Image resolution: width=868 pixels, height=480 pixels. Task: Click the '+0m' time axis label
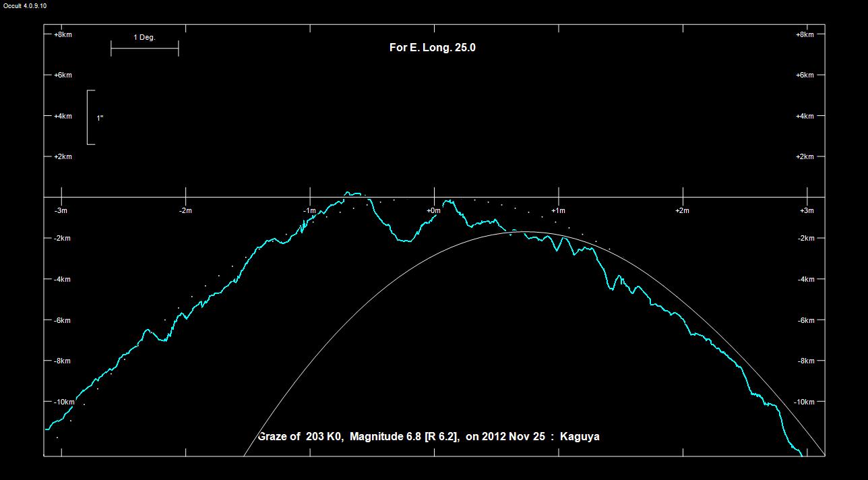433,210
